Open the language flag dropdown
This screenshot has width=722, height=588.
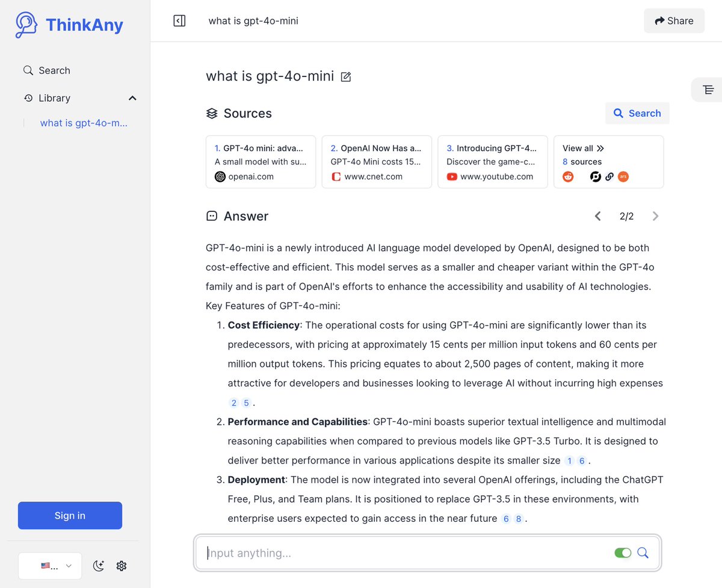click(x=50, y=566)
